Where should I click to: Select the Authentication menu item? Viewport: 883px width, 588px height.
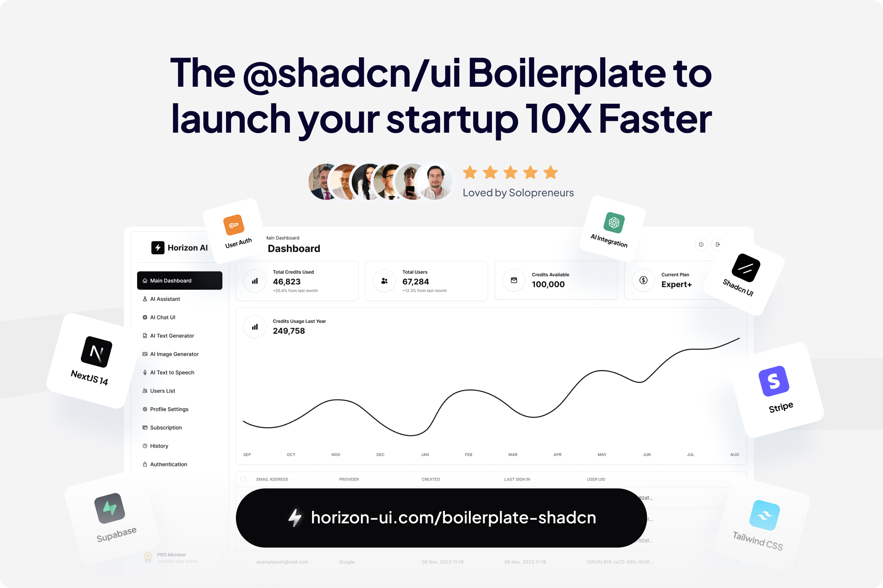click(x=169, y=464)
